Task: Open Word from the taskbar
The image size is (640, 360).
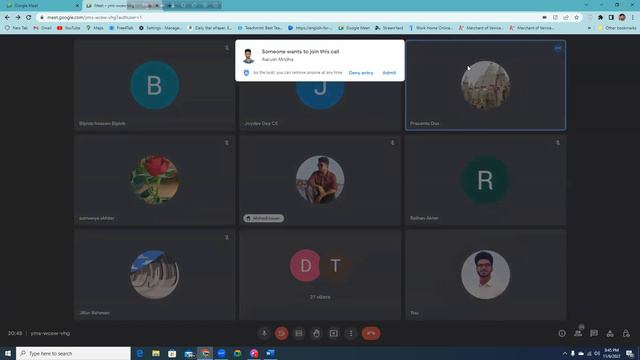Action: (x=270, y=353)
